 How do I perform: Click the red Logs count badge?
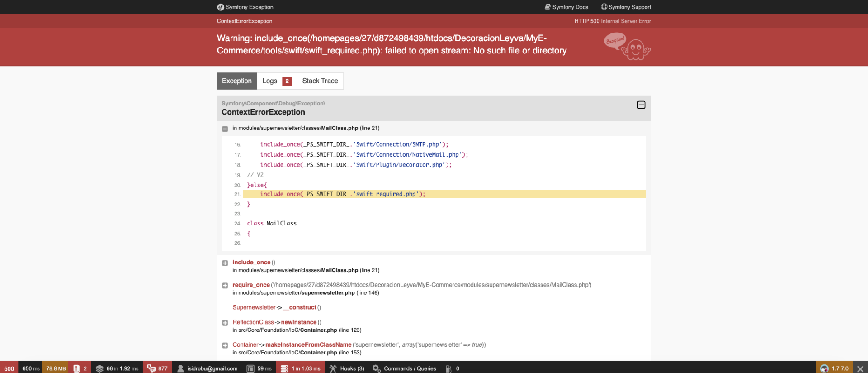[287, 81]
